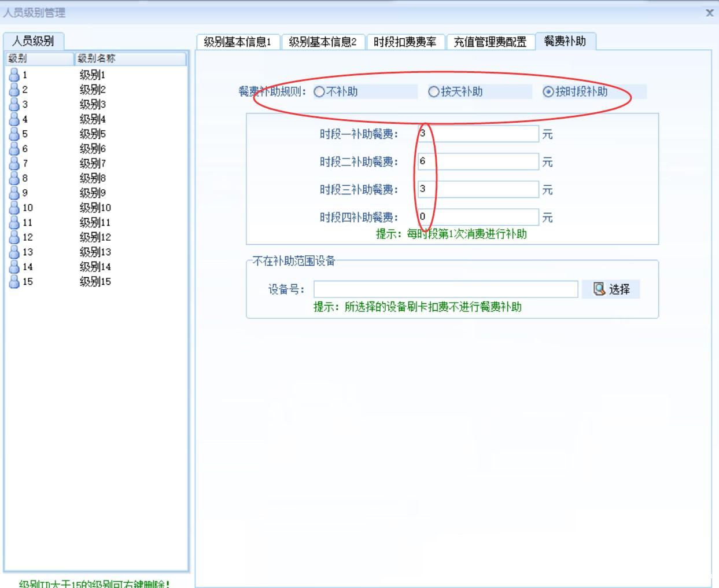This screenshot has height=588, width=719.
Task: Click the magnifier icon on the 选择 button
Action: [x=599, y=289]
